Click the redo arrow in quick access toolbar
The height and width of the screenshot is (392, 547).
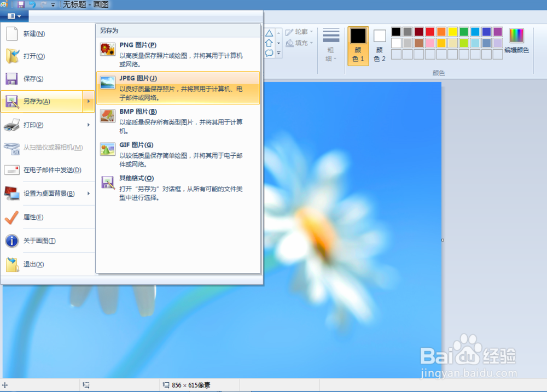(x=44, y=4)
